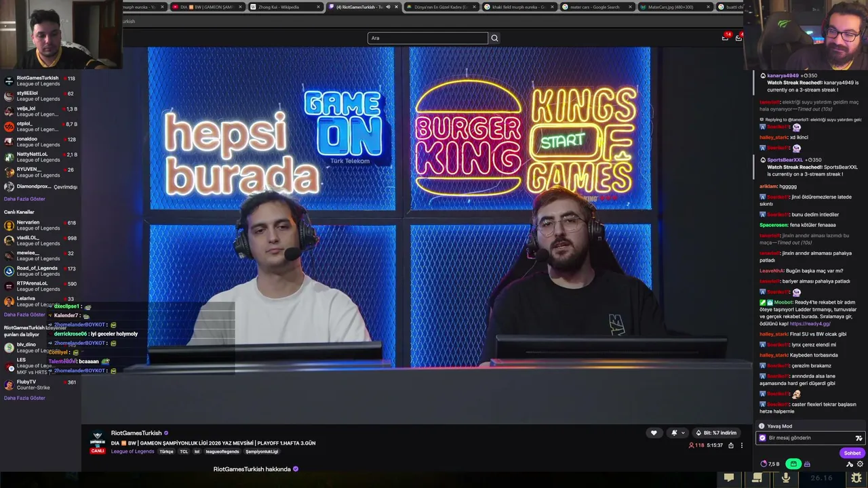This screenshot has height=488, width=868.
Task: Close the RiotGamesTurkish Twitch tab
Action: pyautogui.click(x=396, y=7)
